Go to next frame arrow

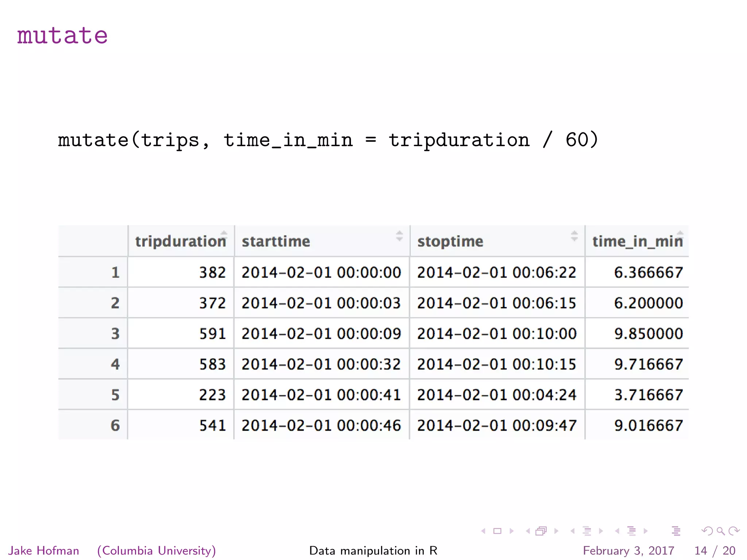[556, 531]
